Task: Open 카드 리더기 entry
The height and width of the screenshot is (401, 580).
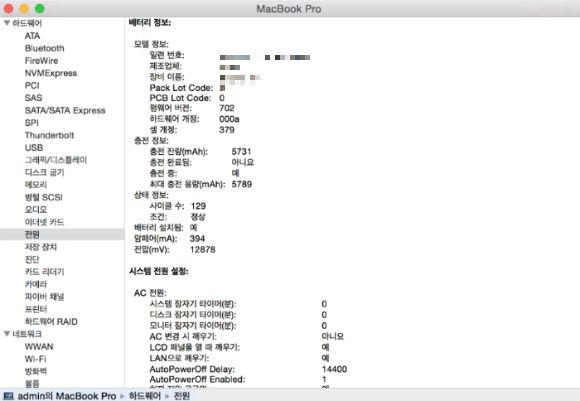Action: coord(44,272)
